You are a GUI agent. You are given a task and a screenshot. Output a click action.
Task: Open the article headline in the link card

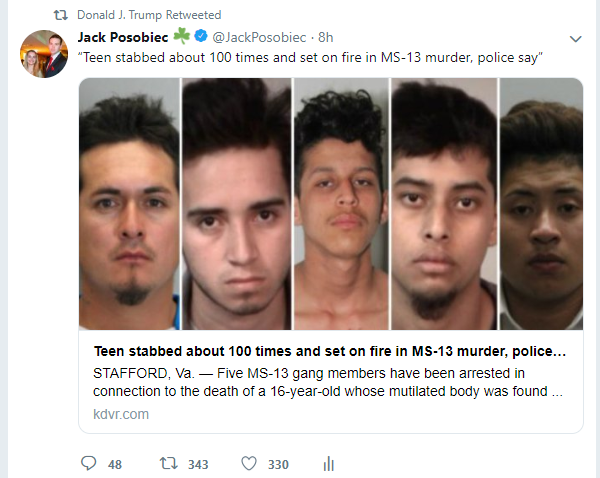[330, 351]
